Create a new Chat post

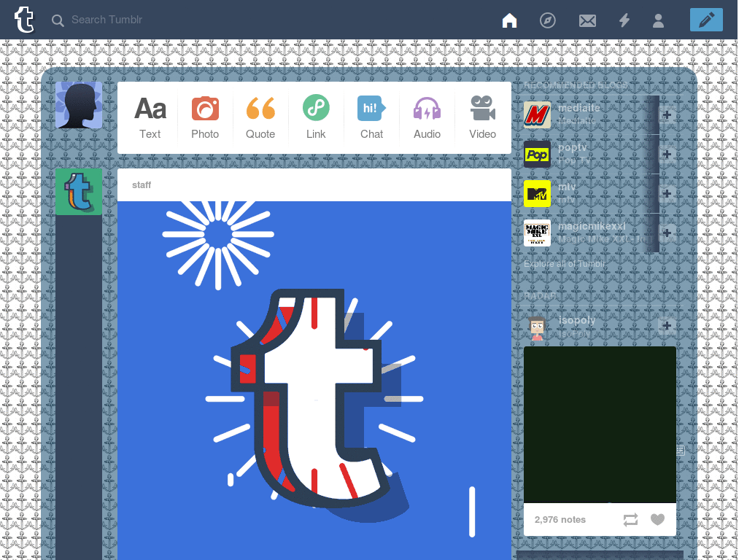coord(371,117)
